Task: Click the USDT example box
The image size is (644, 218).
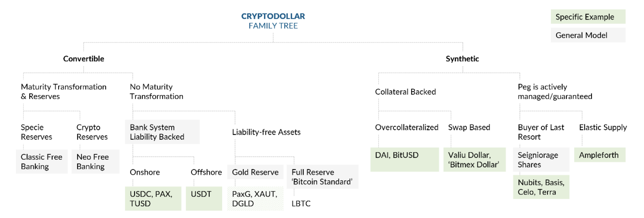Action: click(204, 199)
